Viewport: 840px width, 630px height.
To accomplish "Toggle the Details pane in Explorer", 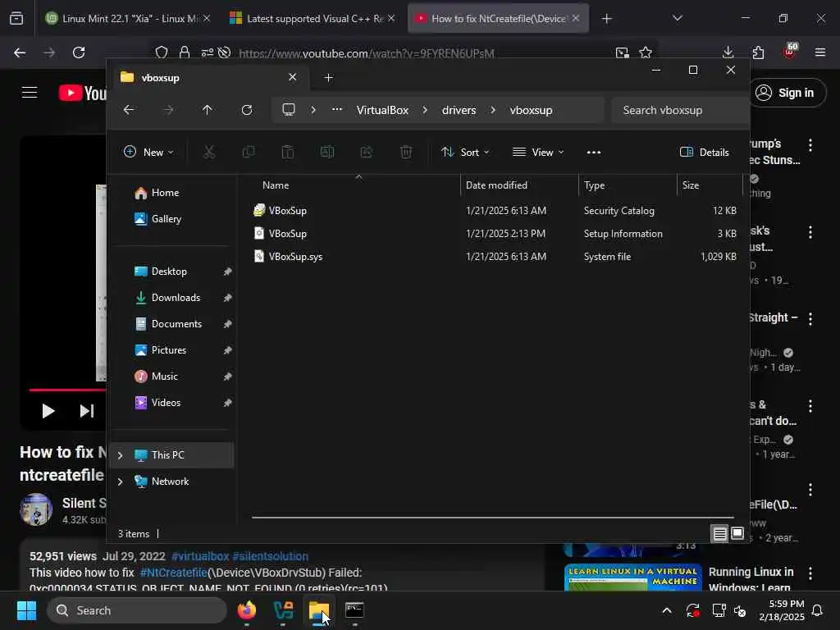I will [x=704, y=152].
